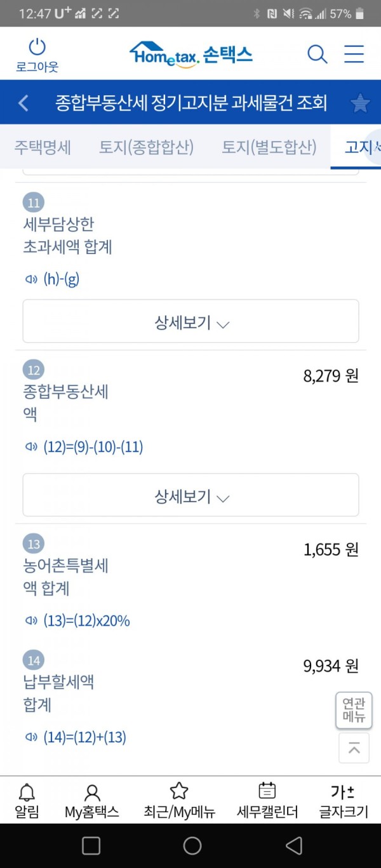Play audio for item 13 formula
The image size is (381, 868).
(x=31, y=621)
